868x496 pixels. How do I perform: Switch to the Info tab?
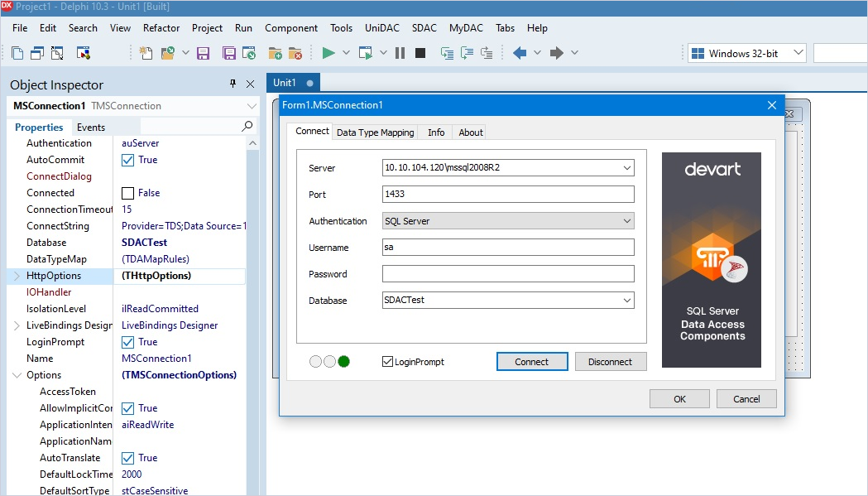point(436,132)
